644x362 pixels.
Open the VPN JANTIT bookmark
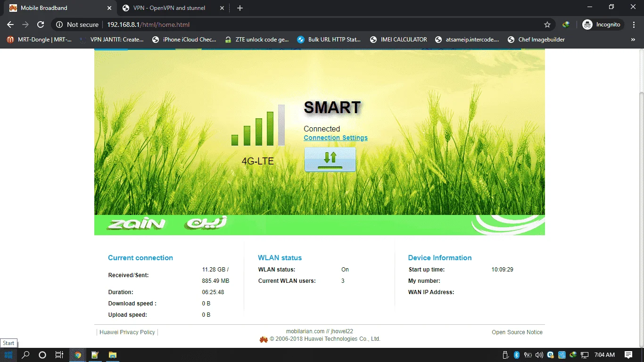112,40
